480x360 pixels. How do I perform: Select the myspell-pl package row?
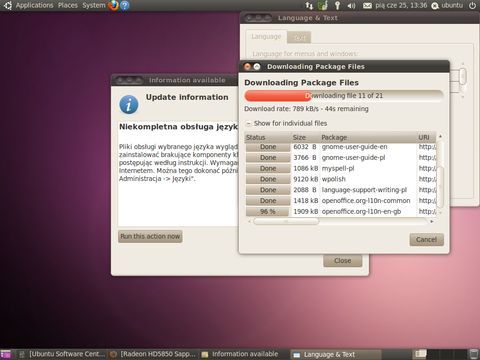(x=341, y=168)
